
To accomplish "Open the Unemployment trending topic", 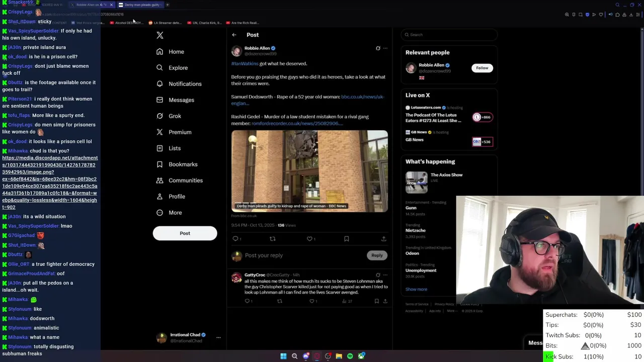I will [421, 270].
